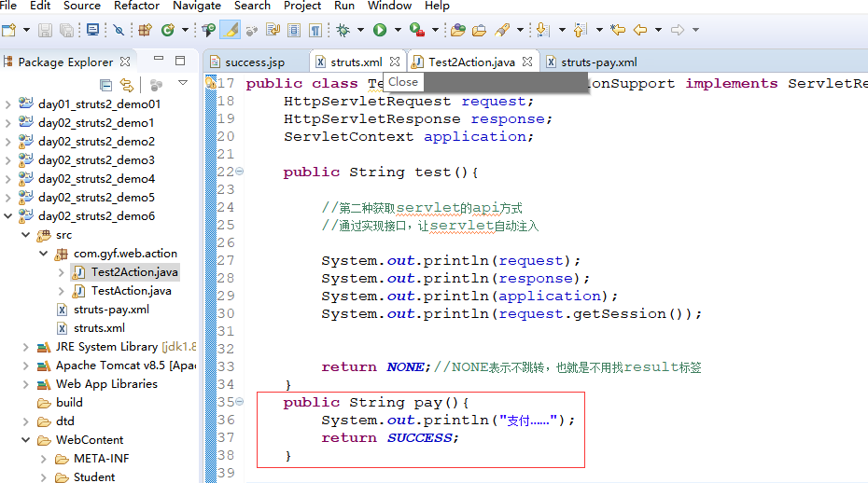
Task: Open the Project menu
Action: [302, 6]
